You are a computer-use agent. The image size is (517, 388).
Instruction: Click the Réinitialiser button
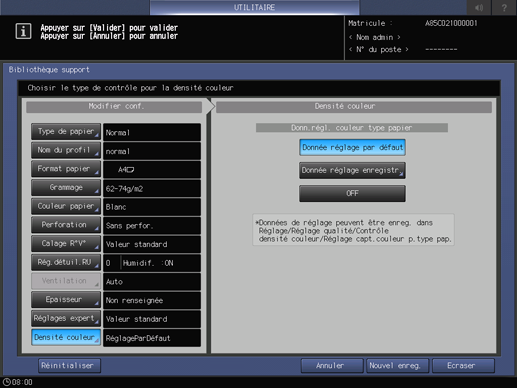(69, 366)
